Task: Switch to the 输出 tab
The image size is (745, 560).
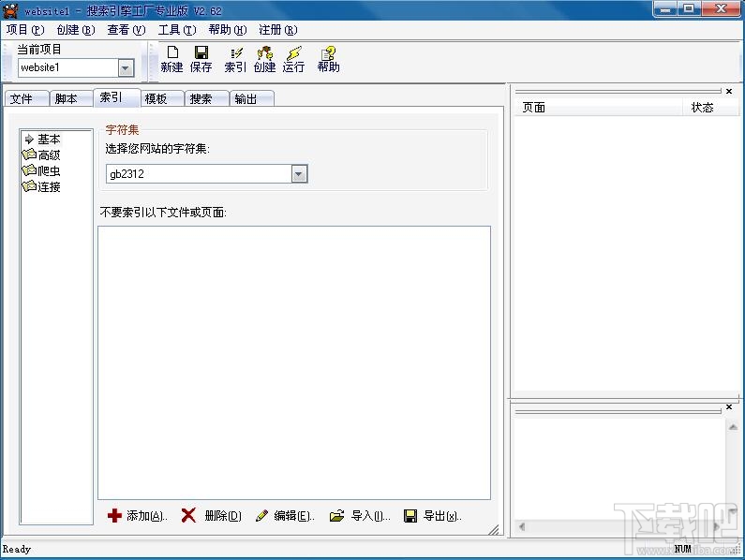Action: pyautogui.click(x=252, y=98)
